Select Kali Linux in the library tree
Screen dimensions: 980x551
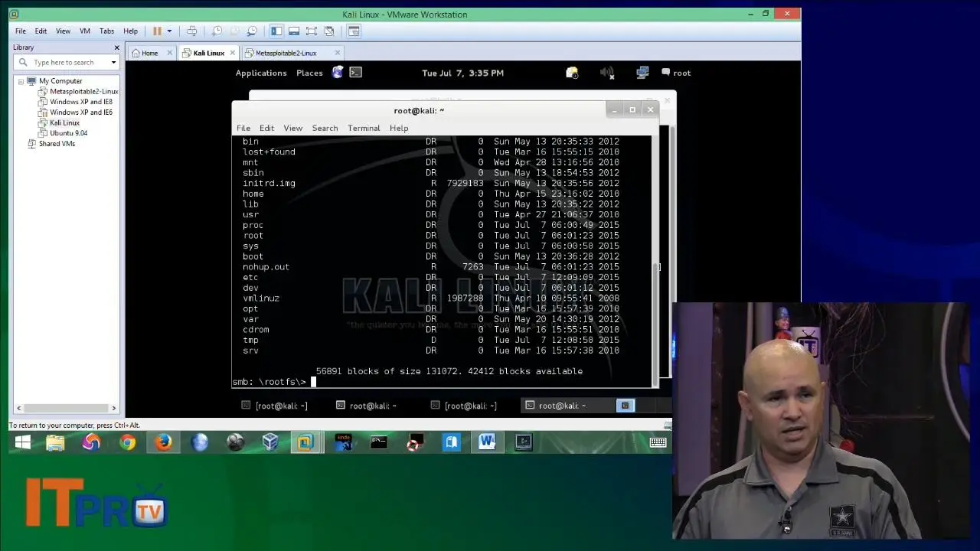point(64,122)
